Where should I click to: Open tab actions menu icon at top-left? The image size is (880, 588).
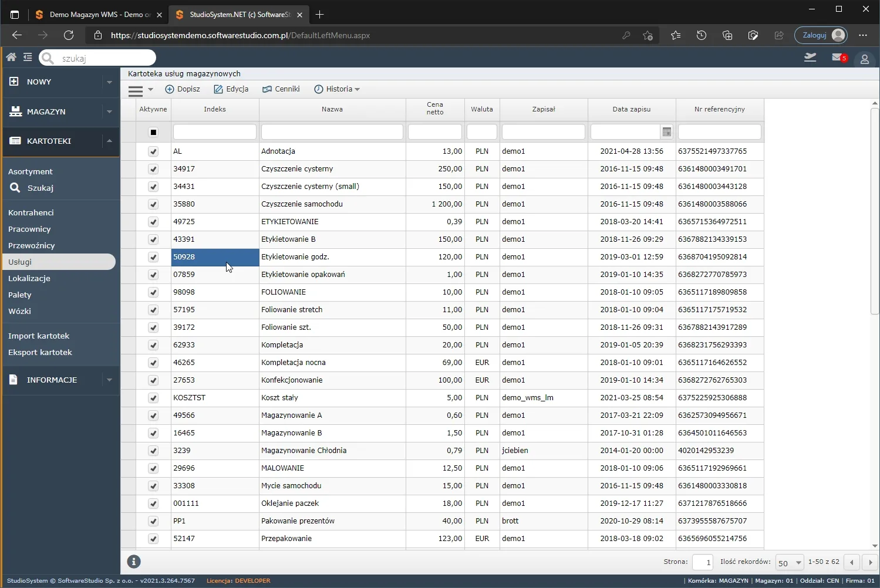pyautogui.click(x=15, y=15)
